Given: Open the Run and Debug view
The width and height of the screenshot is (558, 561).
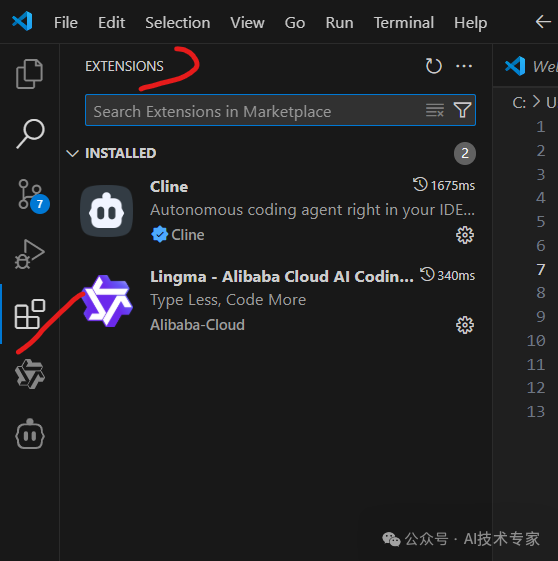Looking at the screenshot, I should [29, 254].
